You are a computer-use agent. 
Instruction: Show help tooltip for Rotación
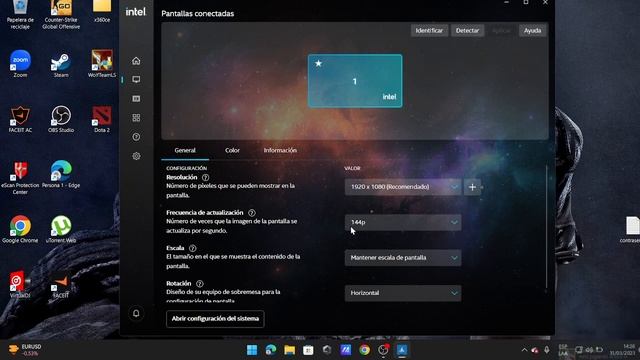(x=200, y=284)
